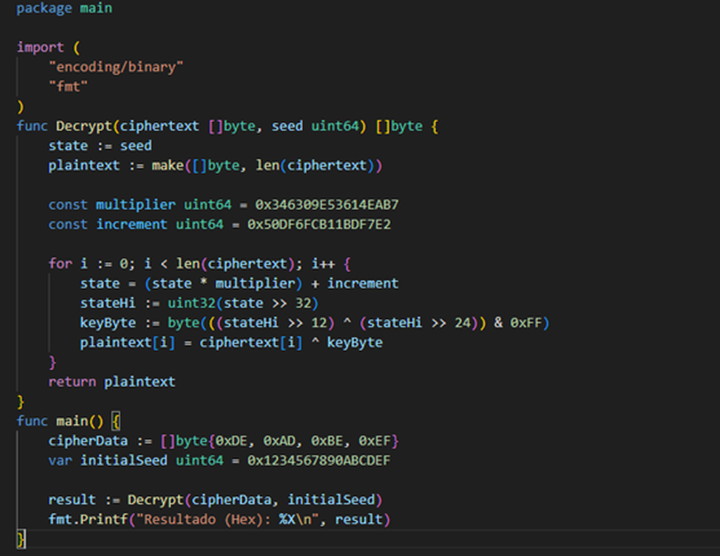Click the 'import' keyword
720x556 pixels.
pos(40,47)
